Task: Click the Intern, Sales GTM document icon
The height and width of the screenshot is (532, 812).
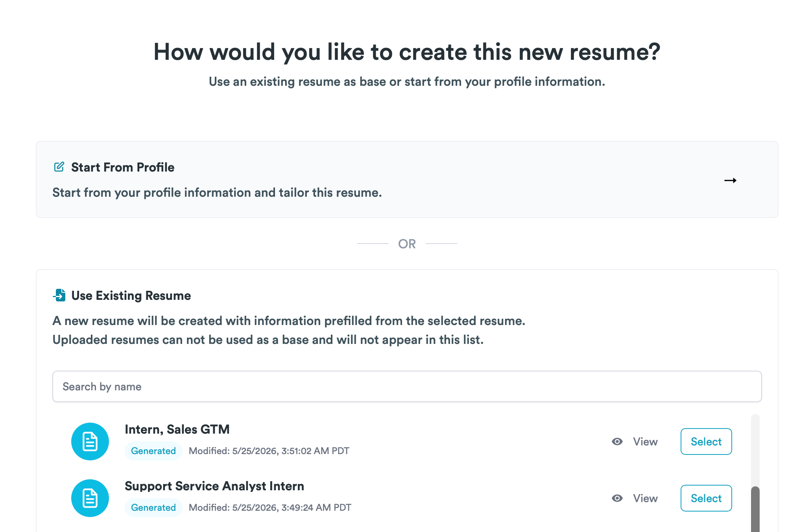Action: coord(90,441)
